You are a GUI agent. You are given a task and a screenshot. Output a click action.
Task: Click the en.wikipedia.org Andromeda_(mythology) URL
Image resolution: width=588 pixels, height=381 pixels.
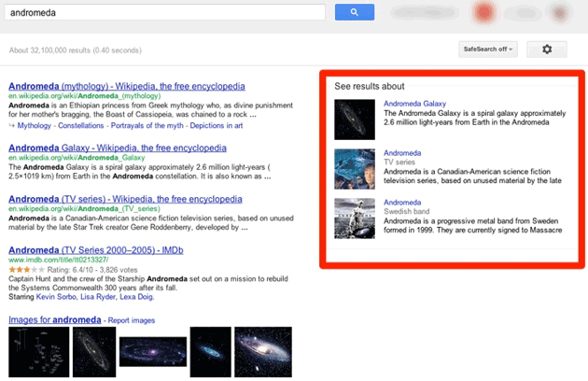(84, 96)
